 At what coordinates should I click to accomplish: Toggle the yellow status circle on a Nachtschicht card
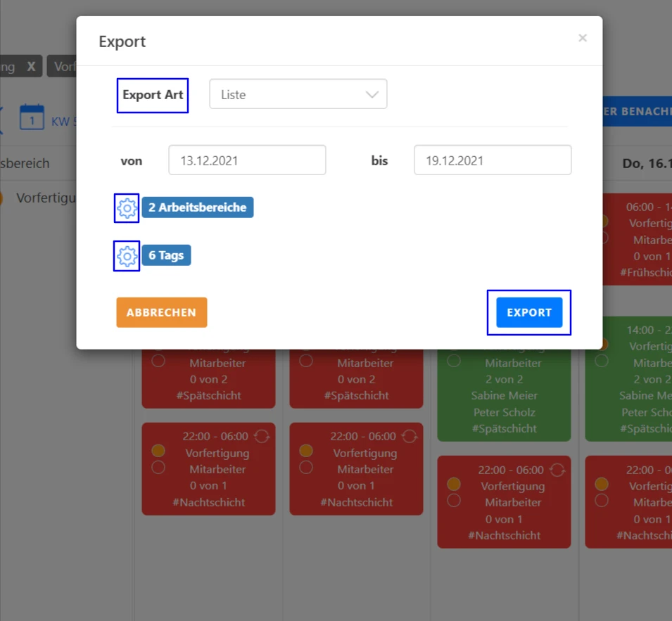pos(158,451)
